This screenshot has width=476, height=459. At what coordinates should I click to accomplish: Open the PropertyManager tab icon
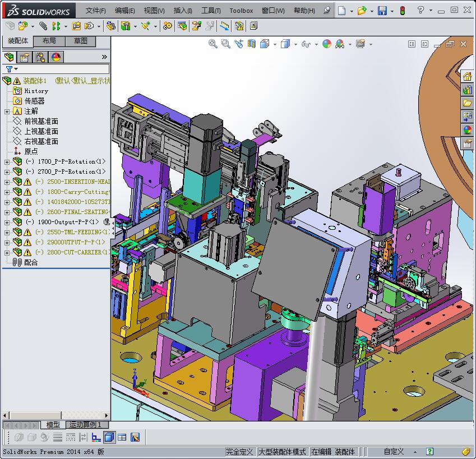point(25,57)
